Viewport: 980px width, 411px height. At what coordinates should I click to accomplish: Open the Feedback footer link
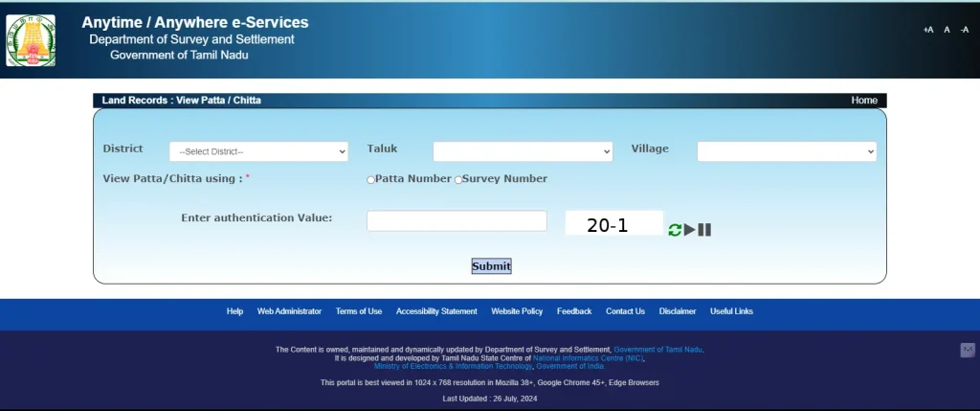(x=574, y=311)
